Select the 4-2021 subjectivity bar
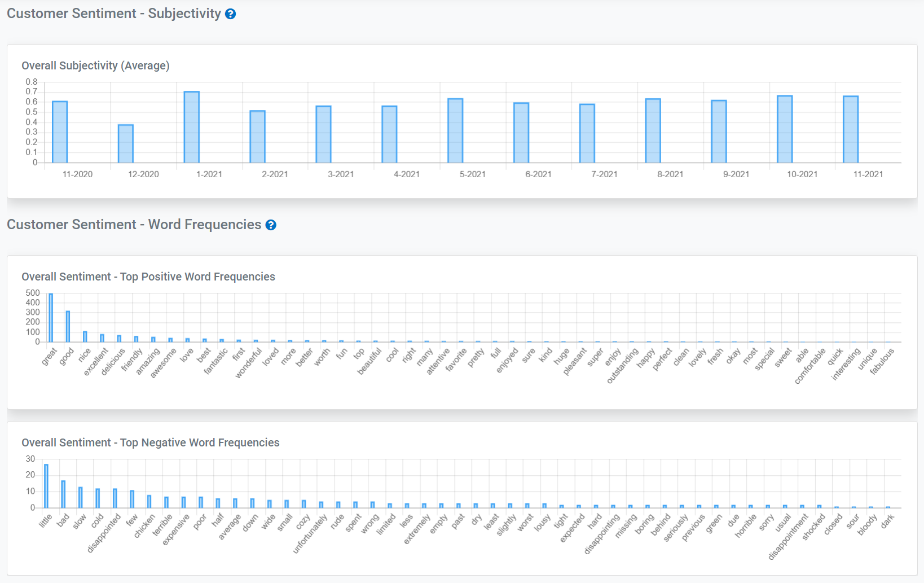This screenshot has height=583, width=924. (x=390, y=134)
